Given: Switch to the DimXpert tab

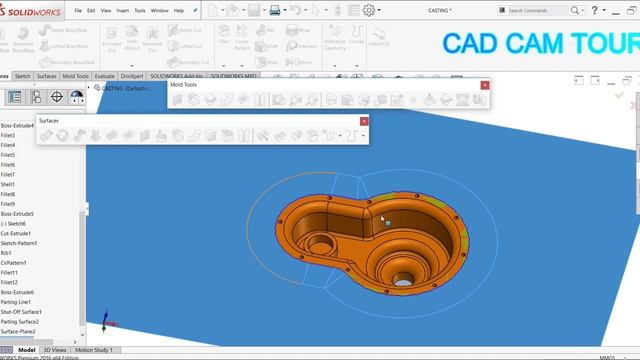Looking at the screenshot, I should pos(132,76).
